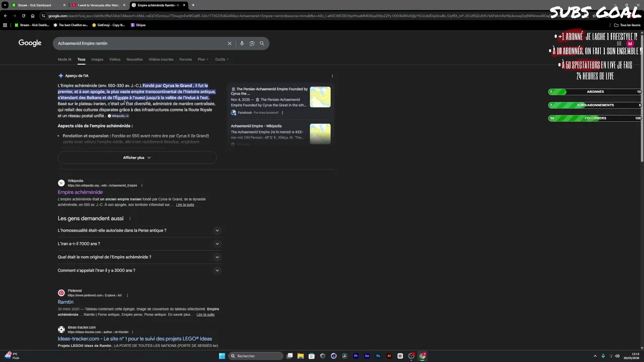Open the Outils dropdown
Screen dimensions: 644x362
pos(222,59)
